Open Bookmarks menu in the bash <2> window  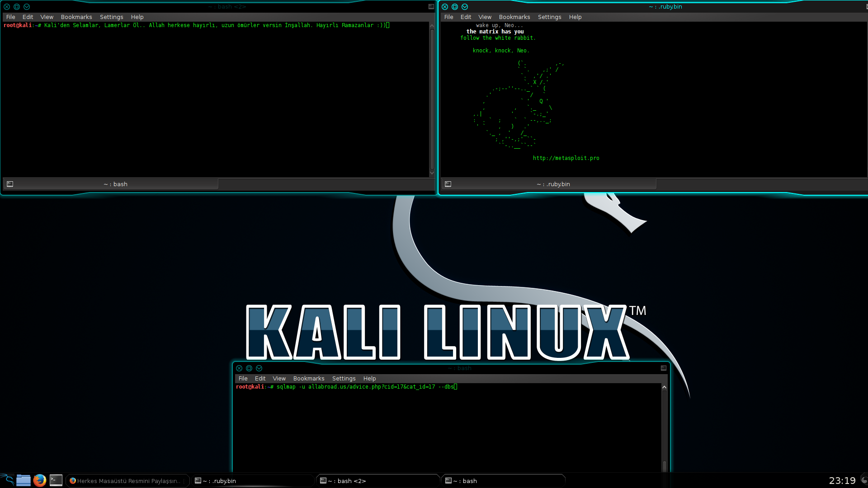[76, 17]
